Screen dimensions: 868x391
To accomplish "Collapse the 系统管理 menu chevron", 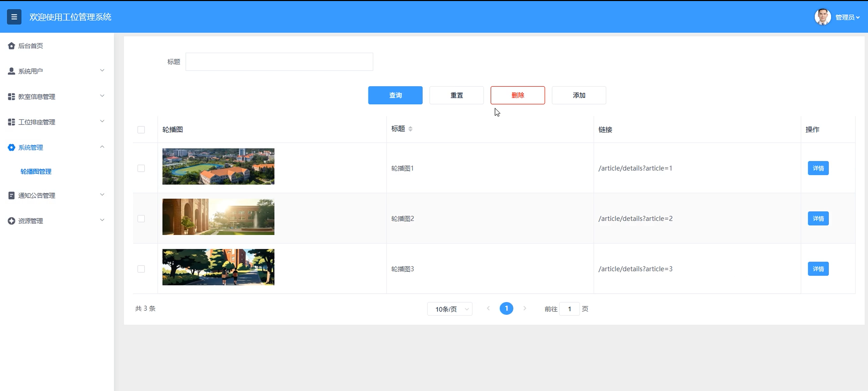I will (102, 147).
